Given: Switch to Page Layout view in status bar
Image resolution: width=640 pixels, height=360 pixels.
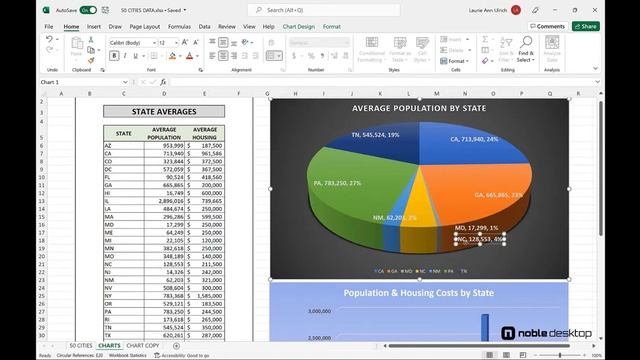Looking at the screenshot, I should [506, 355].
